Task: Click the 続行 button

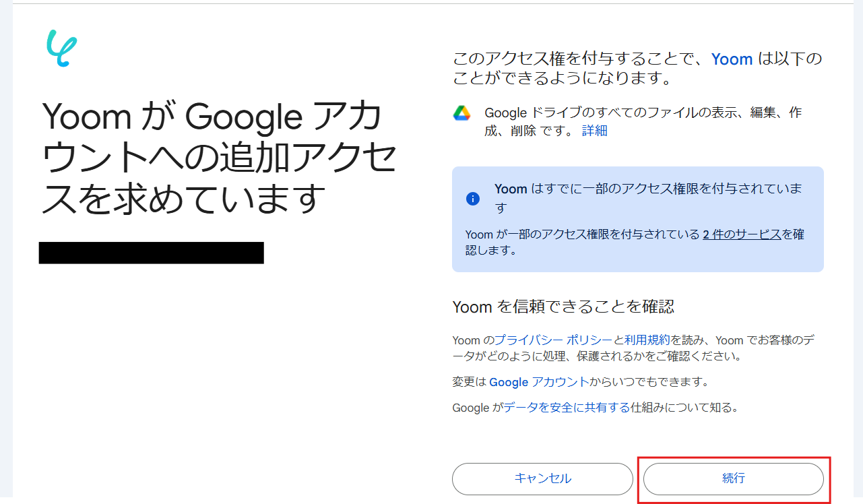Action: click(734, 479)
